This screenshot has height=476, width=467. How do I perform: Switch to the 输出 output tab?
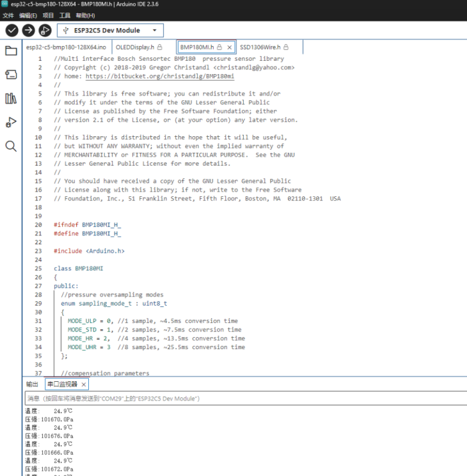31,385
